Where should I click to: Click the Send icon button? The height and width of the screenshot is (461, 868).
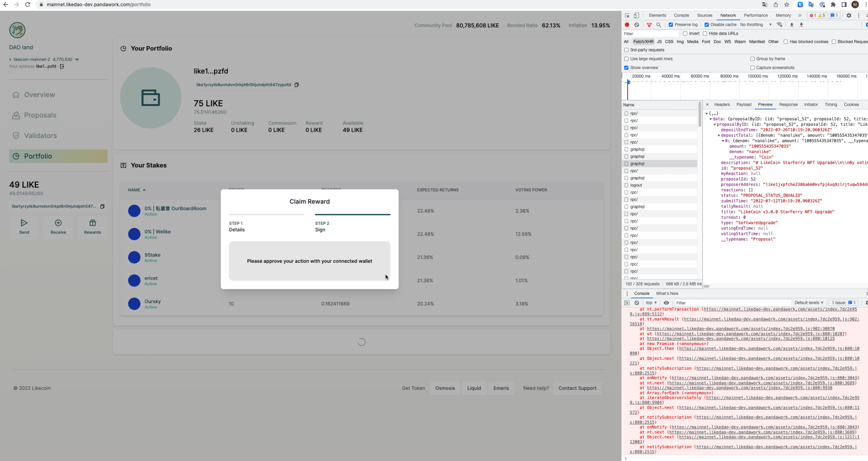point(24,227)
